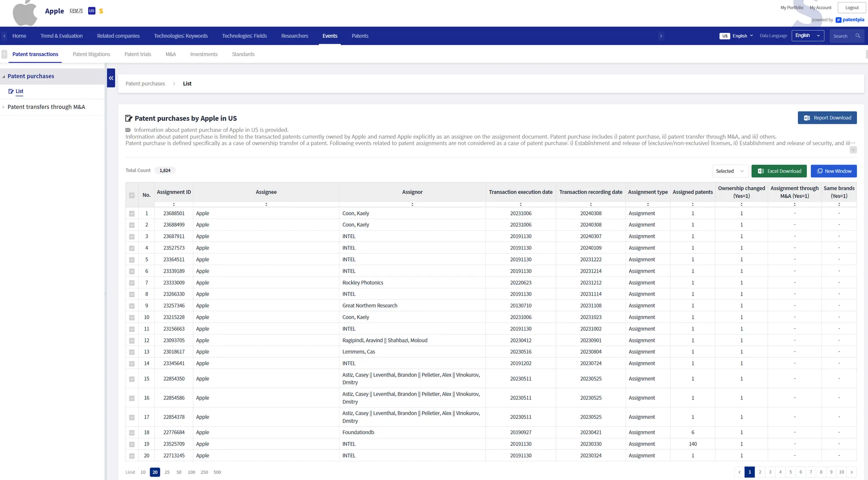
Task: Click the orange S badge icon
Action: pos(101,11)
